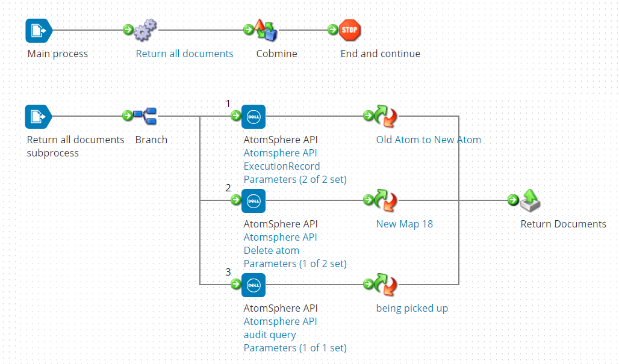
Task: Click the Cobmine documents shape icon
Action: (x=265, y=30)
